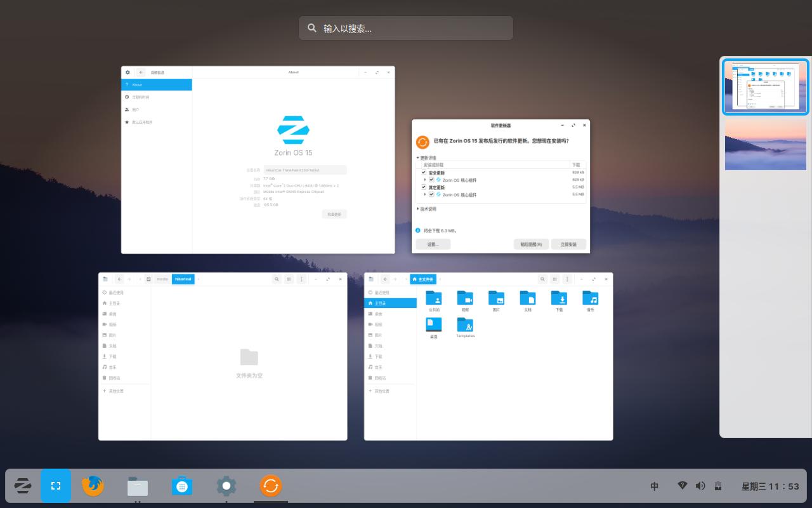Launch Firefox from the dock
The height and width of the screenshot is (508, 812).
[x=93, y=486]
